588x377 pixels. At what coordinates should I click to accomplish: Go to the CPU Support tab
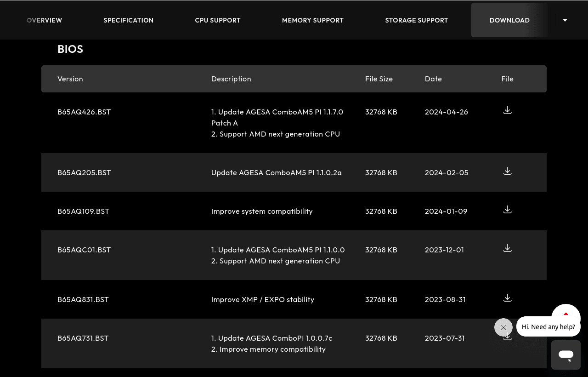[x=218, y=20]
